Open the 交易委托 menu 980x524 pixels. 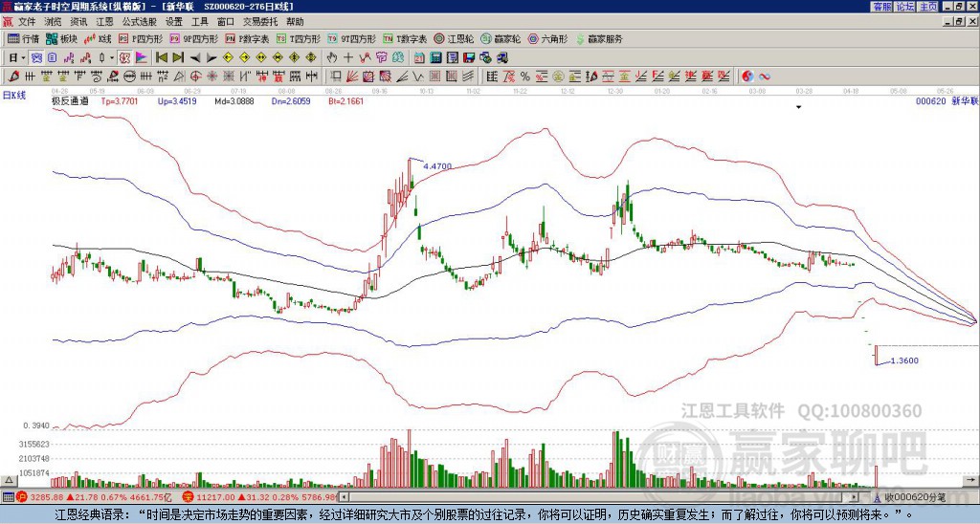point(260,22)
